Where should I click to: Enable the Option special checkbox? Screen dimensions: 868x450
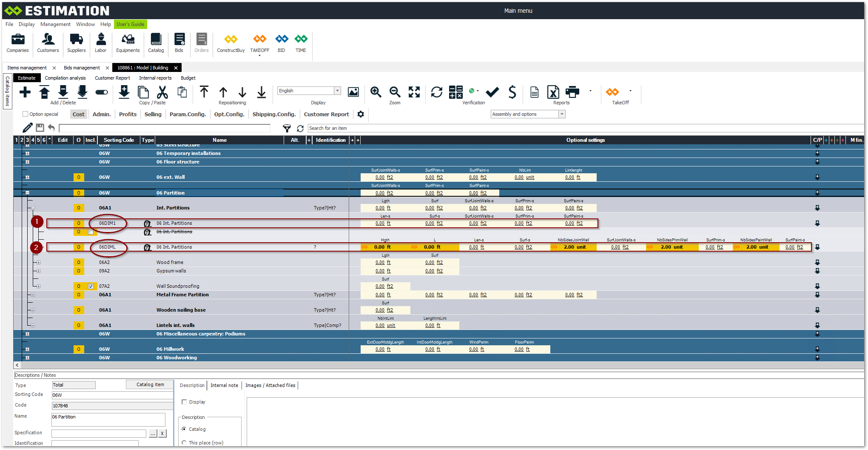(x=26, y=114)
